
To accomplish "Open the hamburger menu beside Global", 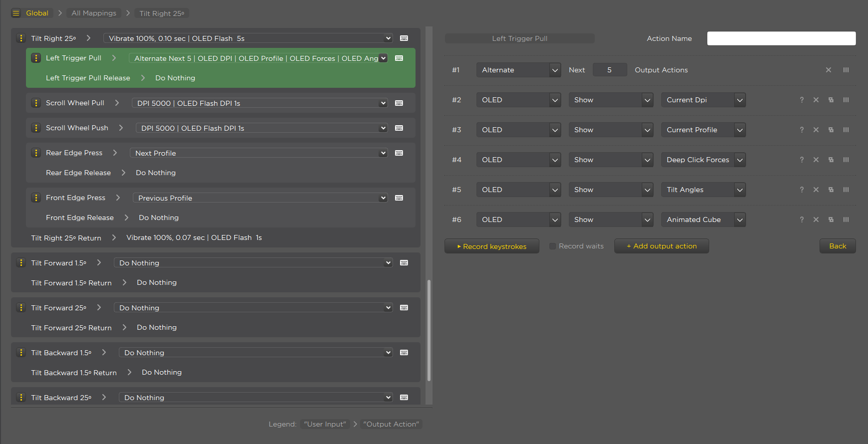I will click(16, 13).
